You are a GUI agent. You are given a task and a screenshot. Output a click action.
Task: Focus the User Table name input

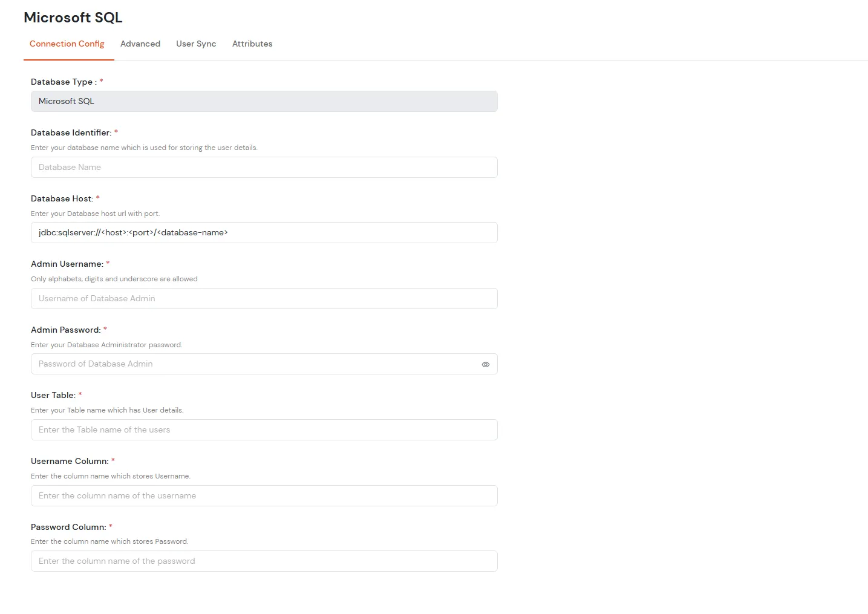264,430
